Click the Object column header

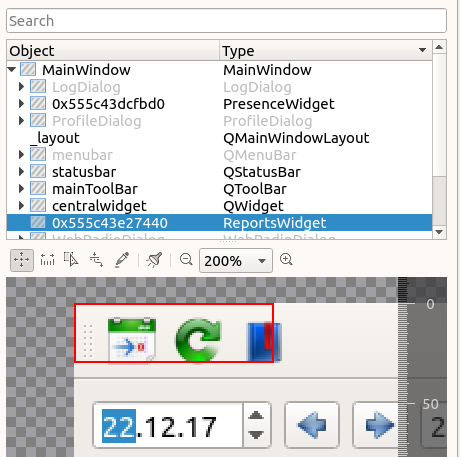pos(113,51)
